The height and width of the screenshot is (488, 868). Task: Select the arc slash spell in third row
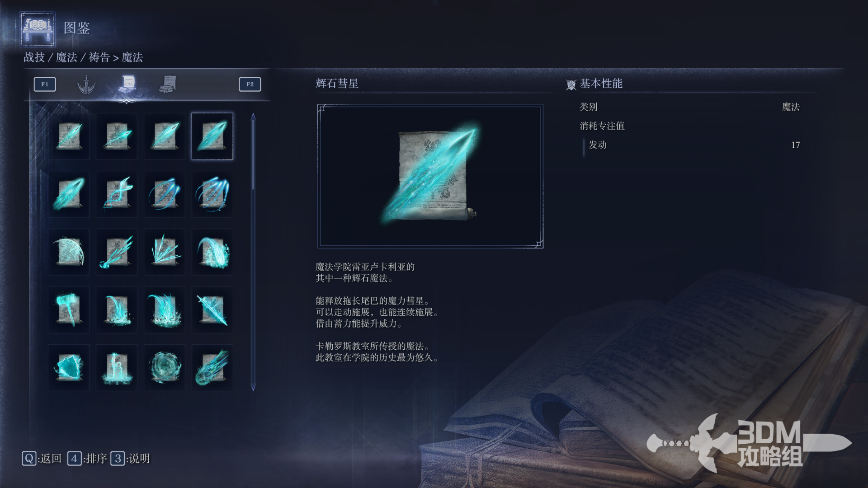tap(69, 252)
